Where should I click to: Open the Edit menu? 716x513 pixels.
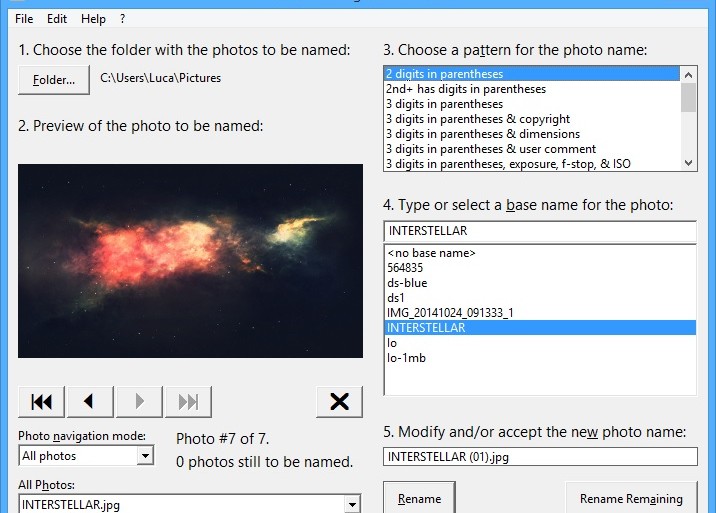[57, 19]
